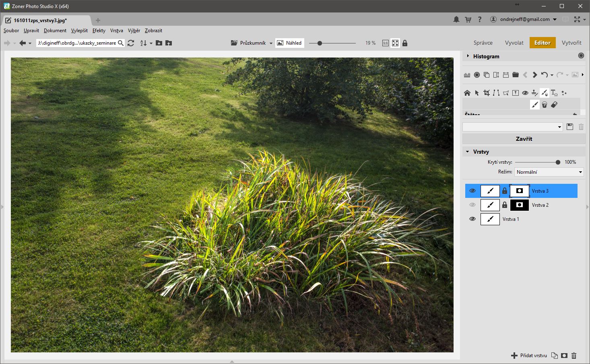Choose the Text insertion tool
This screenshot has height=364, width=590.
pyautogui.click(x=554, y=93)
